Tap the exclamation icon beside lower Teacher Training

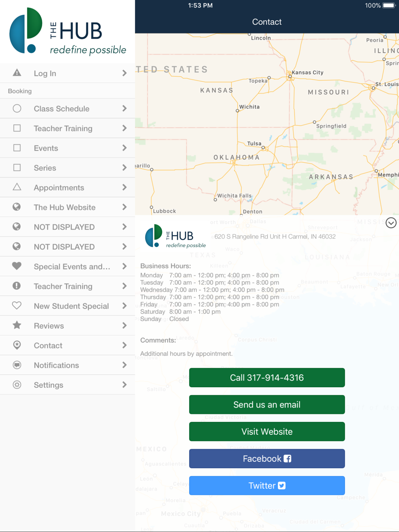click(17, 286)
